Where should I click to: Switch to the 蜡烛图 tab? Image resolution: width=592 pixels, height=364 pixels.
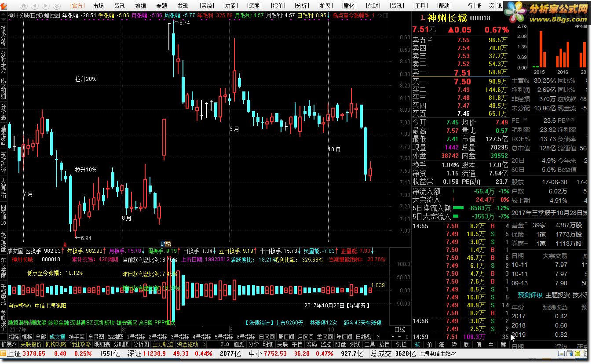pos(115,337)
